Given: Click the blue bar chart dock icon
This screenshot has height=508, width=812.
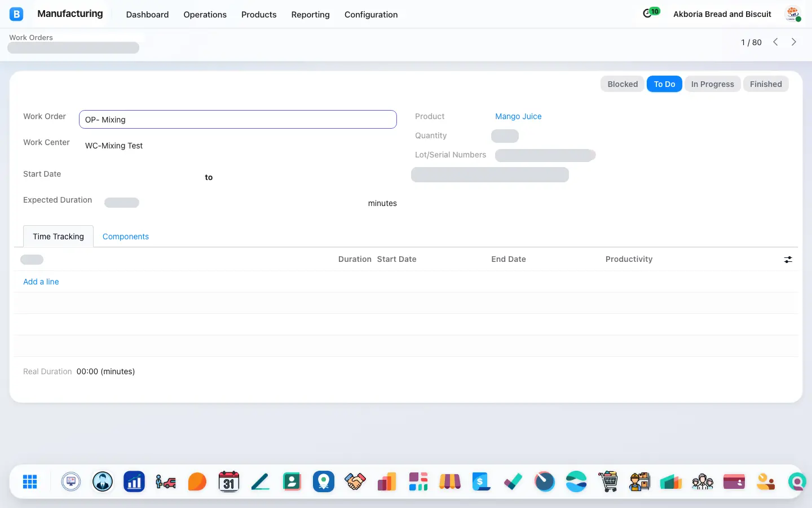Looking at the screenshot, I should (x=134, y=481).
